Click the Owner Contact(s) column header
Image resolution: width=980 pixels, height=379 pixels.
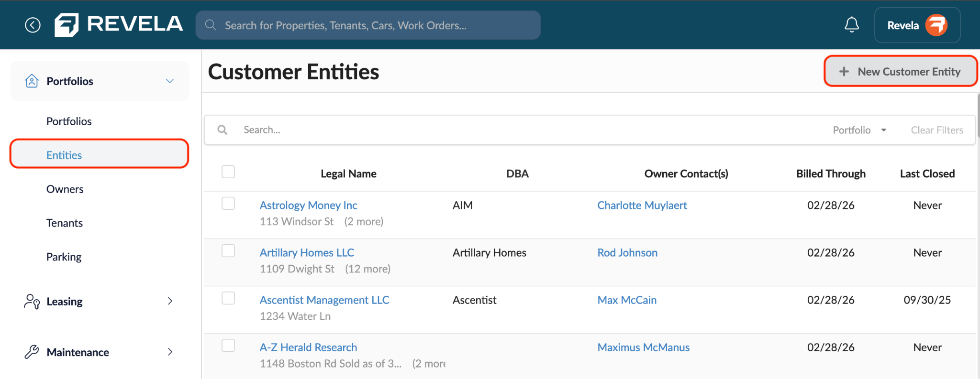[x=686, y=173]
